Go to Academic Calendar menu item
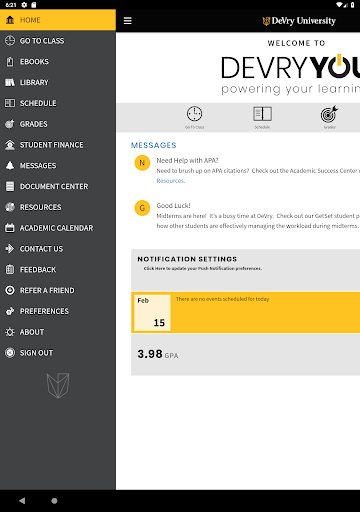The height and width of the screenshot is (512, 360). [58, 228]
